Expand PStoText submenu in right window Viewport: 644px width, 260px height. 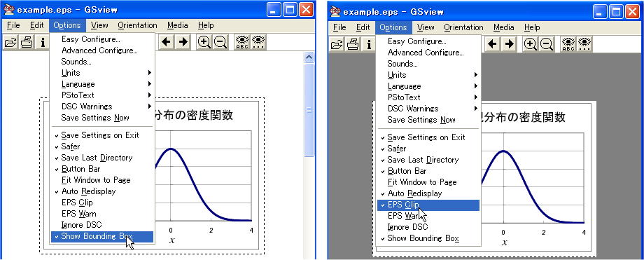click(x=428, y=97)
